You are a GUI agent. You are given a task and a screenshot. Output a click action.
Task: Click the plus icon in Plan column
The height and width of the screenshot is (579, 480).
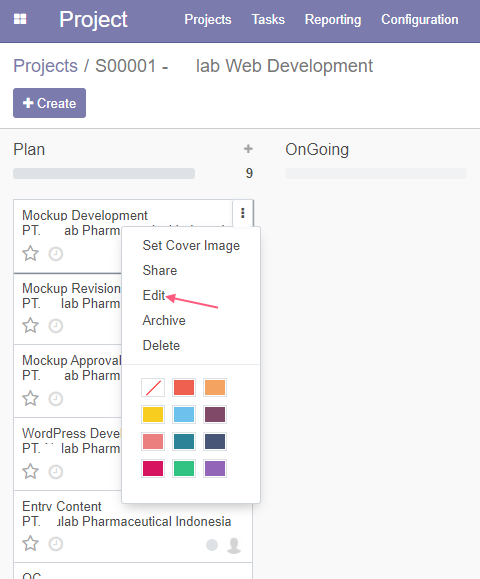tap(248, 149)
